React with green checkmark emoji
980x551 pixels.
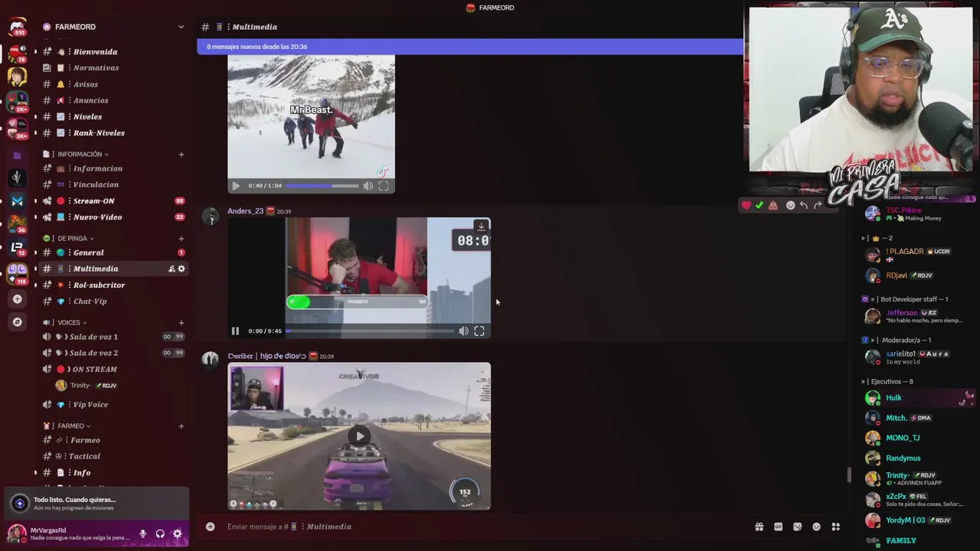click(759, 205)
